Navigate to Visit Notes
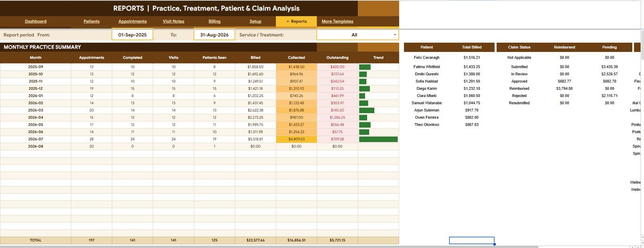The image size is (644, 248). [x=173, y=21]
